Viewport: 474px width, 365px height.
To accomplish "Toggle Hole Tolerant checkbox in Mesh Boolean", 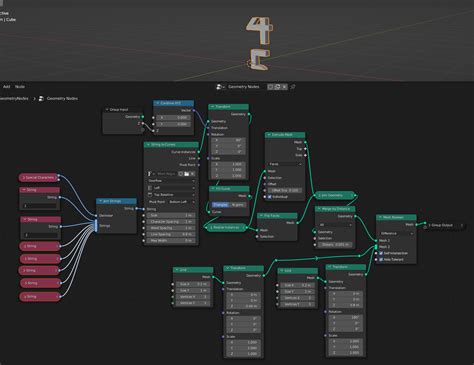I will pyautogui.click(x=381, y=260).
